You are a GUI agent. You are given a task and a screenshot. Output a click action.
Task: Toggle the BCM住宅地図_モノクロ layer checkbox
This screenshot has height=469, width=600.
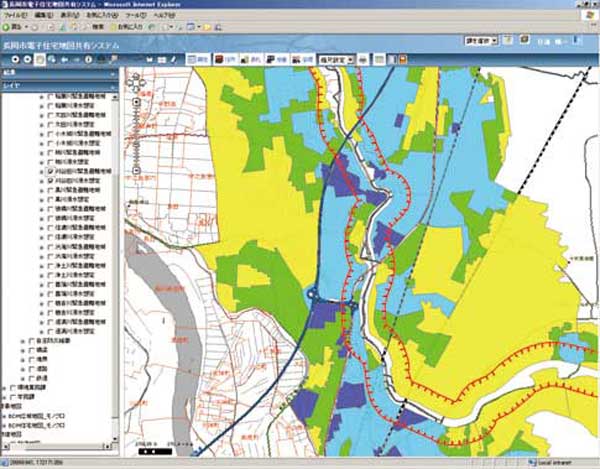(15, 415)
